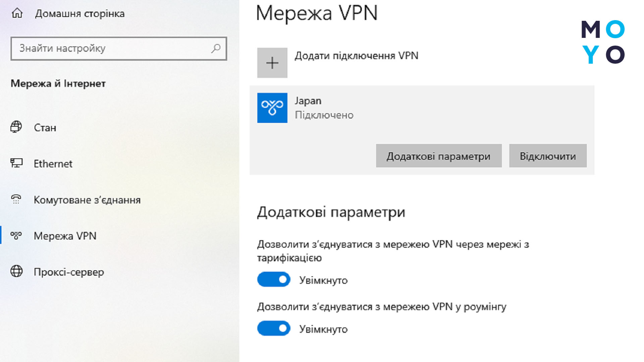The width and height of the screenshot is (644, 362).
Task: Open the Ethernet settings page
Action: [x=53, y=164]
